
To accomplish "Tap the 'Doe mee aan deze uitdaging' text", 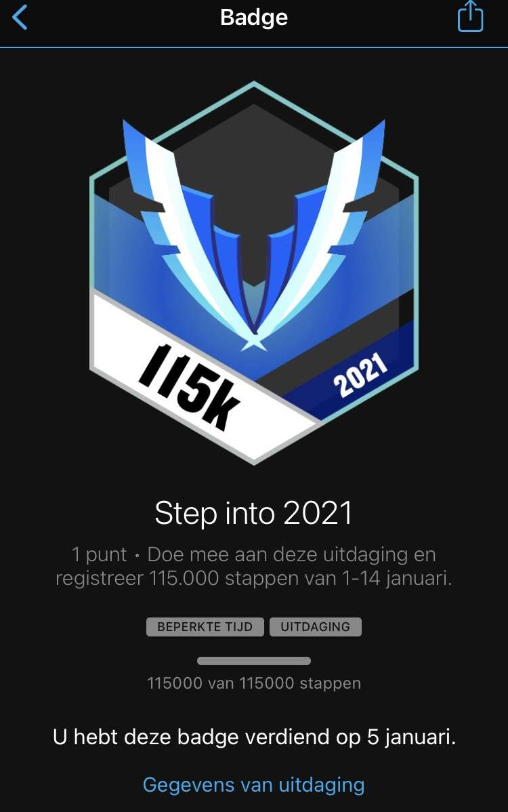I will click(278, 554).
